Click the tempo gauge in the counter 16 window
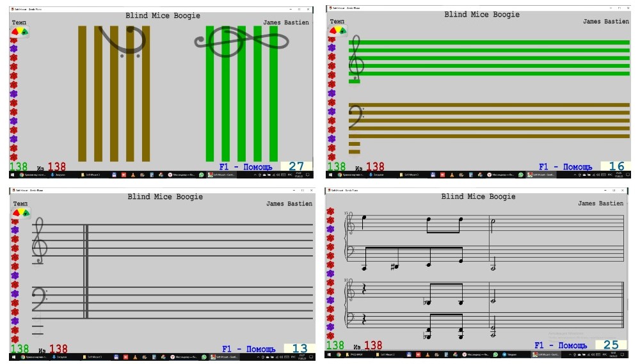 (337, 30)
